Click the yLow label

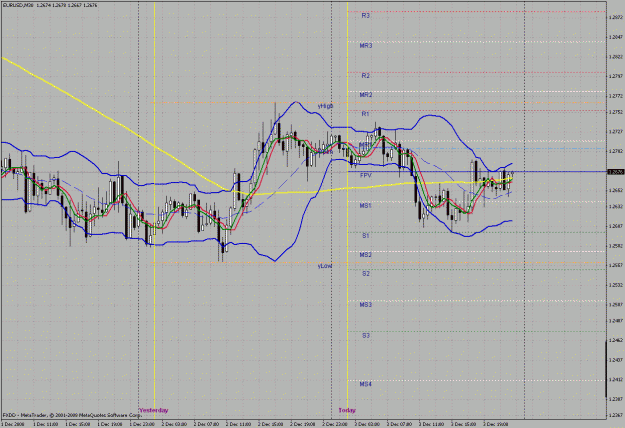pos(324,266)
